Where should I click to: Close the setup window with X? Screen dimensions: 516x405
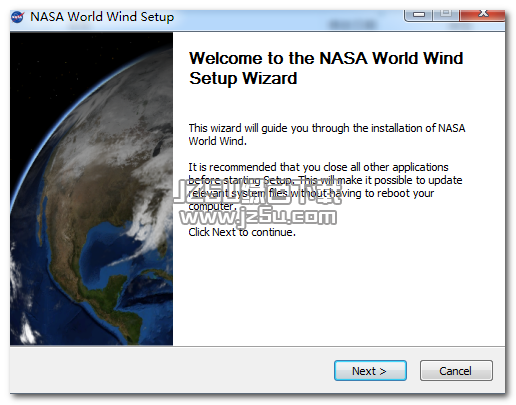[482, 15]
